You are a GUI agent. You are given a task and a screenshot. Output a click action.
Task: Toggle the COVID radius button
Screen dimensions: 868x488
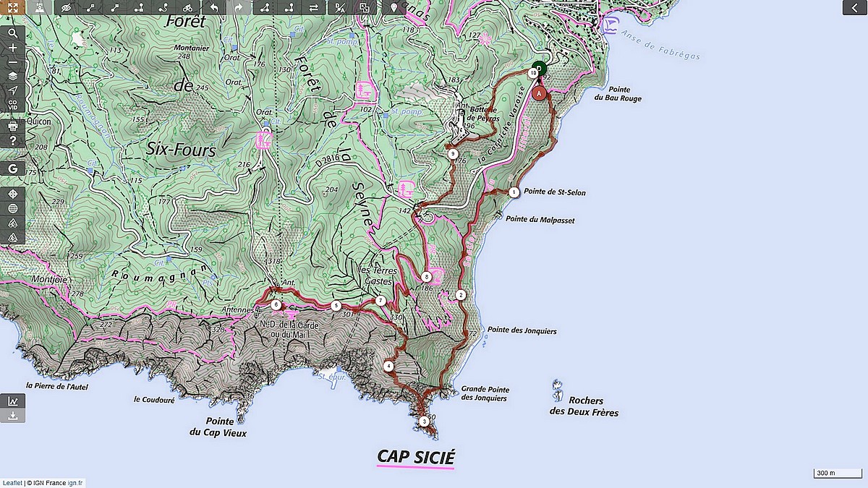point(12,105)
